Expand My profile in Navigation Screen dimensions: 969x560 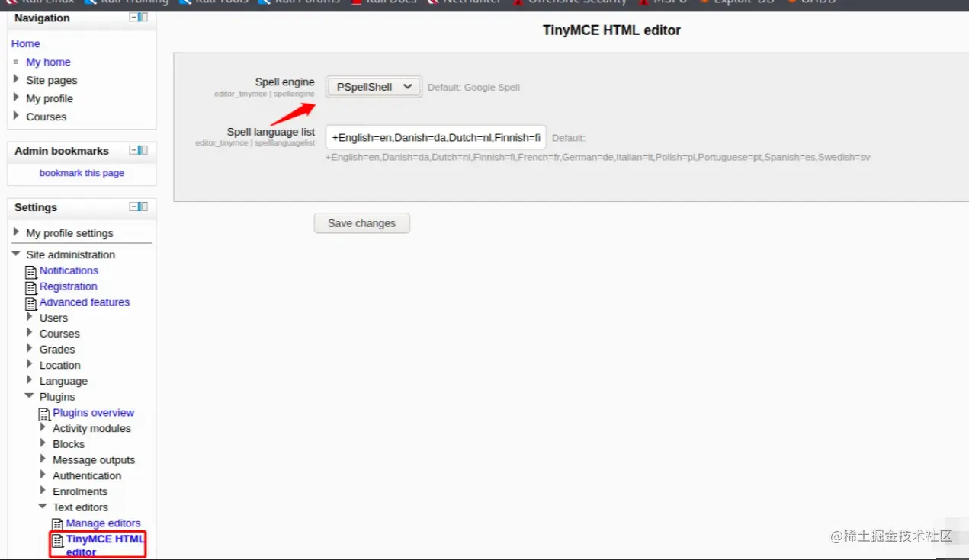pyautogui.click(x=16, y=98)
